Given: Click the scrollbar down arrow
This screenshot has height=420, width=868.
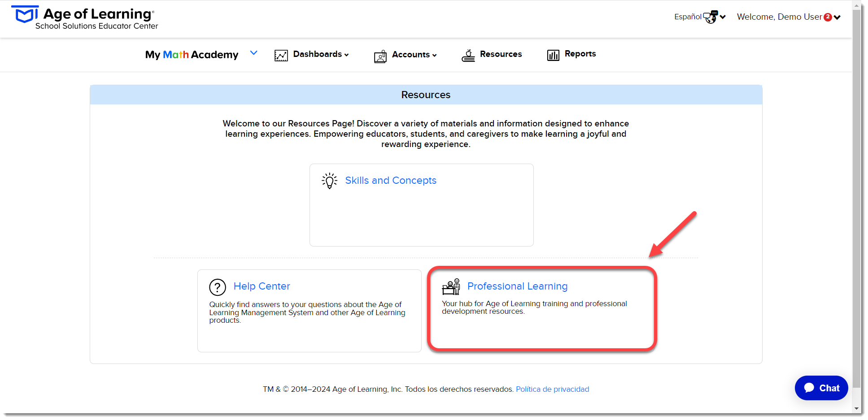Looking at the screenshot, I should click(x=857, y=409).
